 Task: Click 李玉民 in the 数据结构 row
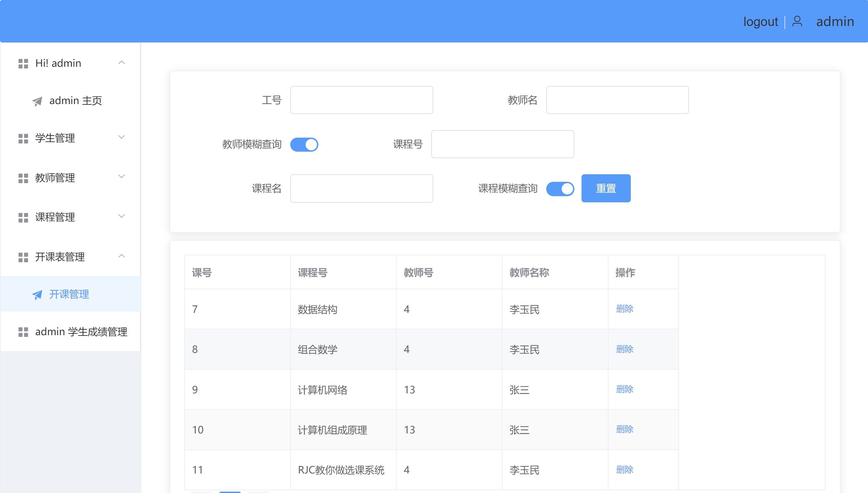(524, 309)
